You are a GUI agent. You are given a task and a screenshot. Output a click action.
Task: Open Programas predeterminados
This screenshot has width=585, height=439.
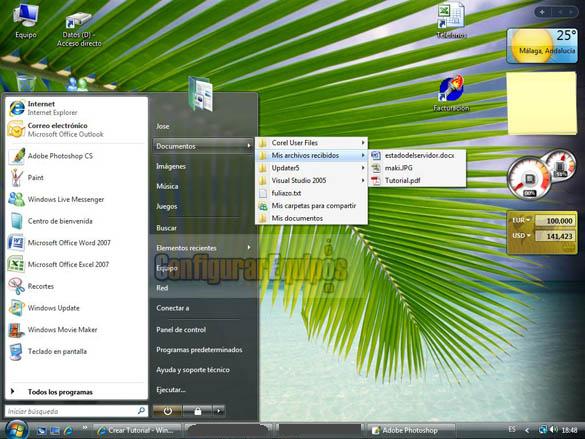coord(199,350)
